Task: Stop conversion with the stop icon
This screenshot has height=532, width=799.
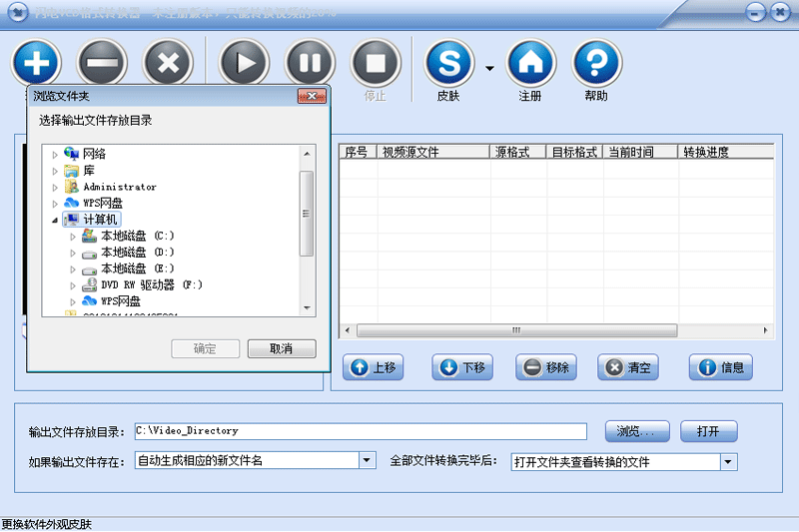Action: coord(376,63)
